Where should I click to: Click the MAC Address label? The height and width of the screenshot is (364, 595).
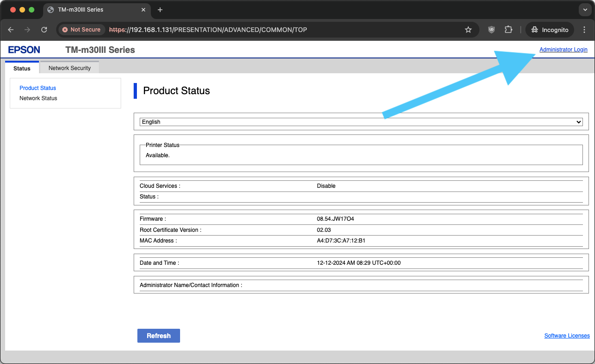(158, 241)
